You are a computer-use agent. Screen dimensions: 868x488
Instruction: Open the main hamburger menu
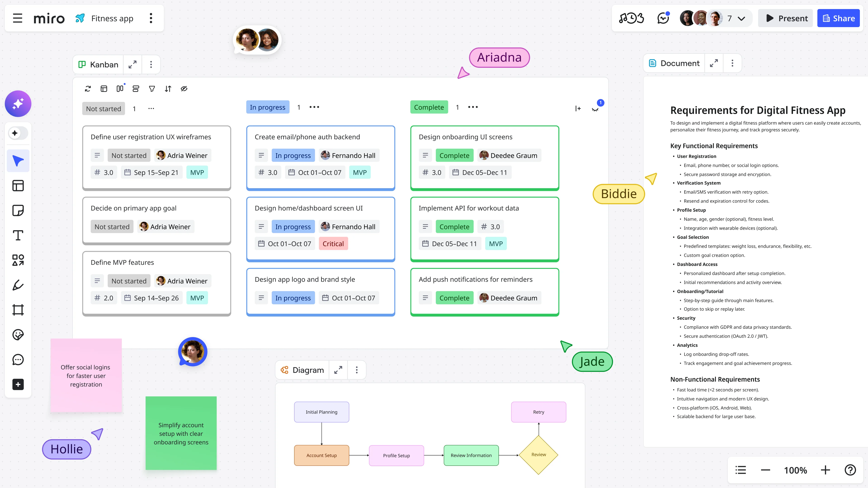point(18,18)
